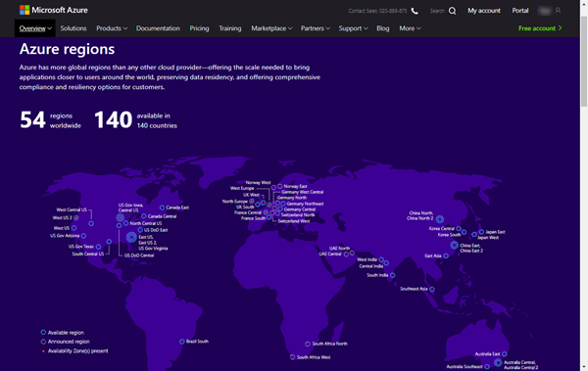Expand the Partners dropdown

[x=316, y=28]
